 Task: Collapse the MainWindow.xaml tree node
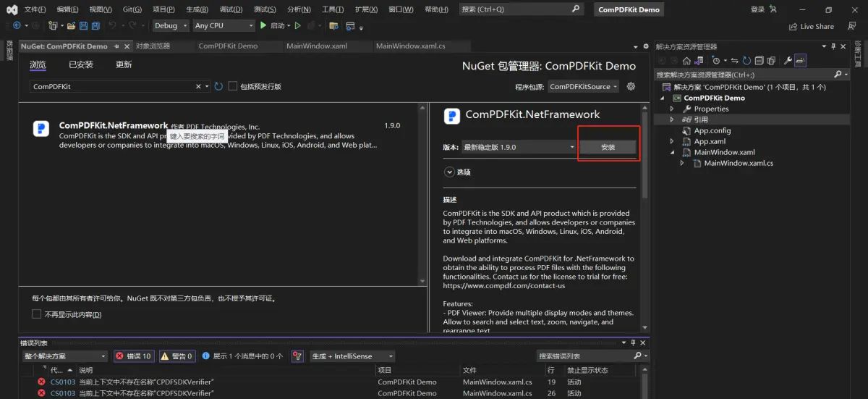672,152
